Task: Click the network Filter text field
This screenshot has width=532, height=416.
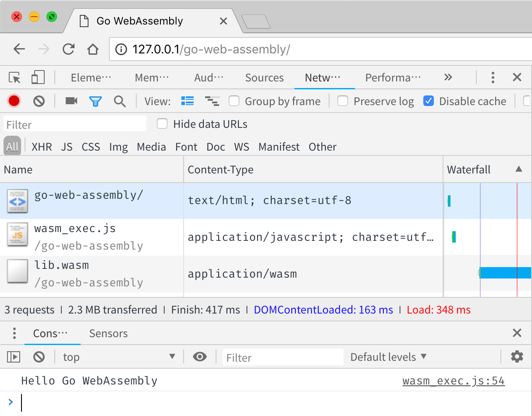Action: click(x=75, y=124)
